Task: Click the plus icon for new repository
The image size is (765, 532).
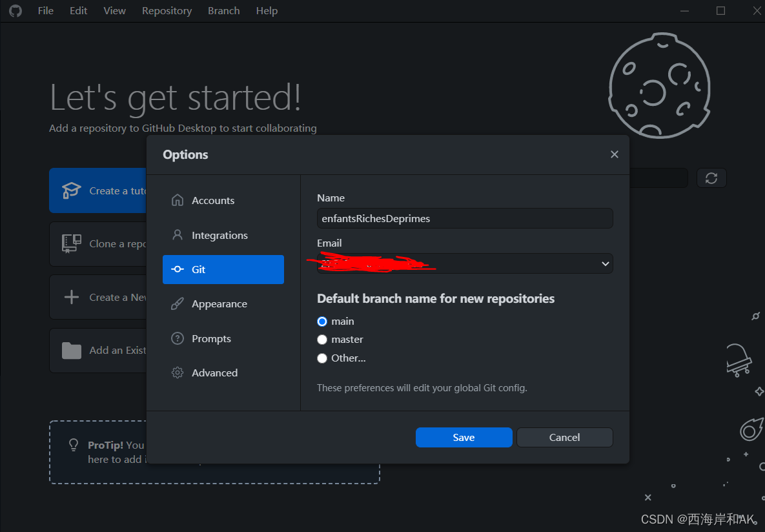Action: pyautogui.click(x=71, y=297)
